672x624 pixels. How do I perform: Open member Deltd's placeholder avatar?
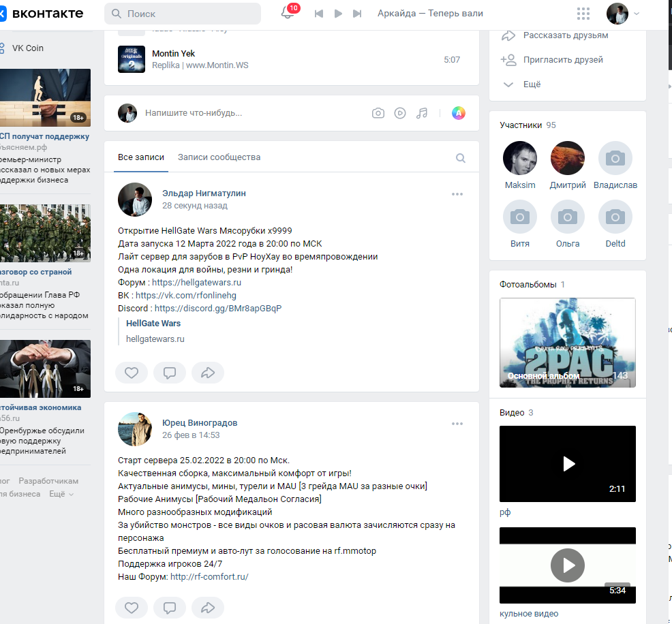click(615, 217)
